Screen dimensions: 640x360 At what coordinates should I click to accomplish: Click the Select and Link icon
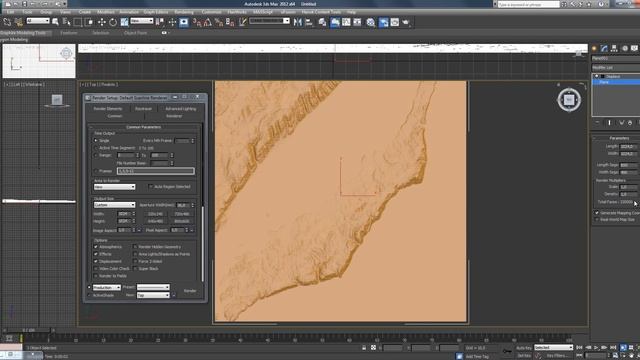(7, 22)
